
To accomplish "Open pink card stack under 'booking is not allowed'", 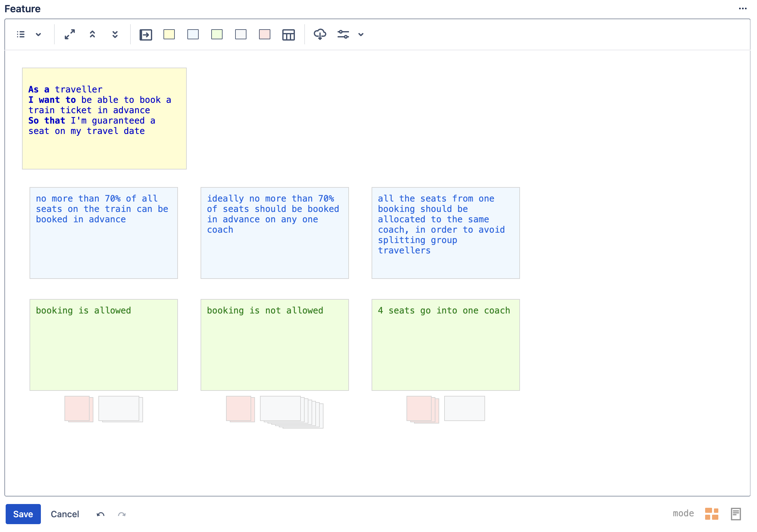I will (240, 409).
